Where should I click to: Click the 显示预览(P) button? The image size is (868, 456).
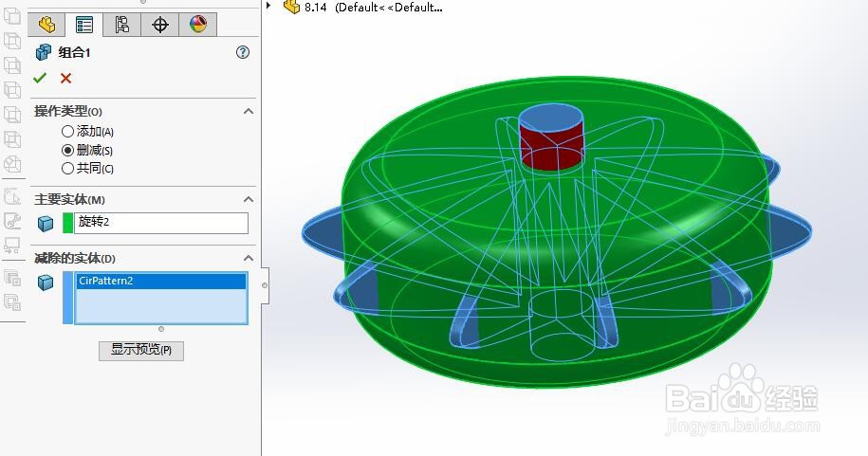141,350
